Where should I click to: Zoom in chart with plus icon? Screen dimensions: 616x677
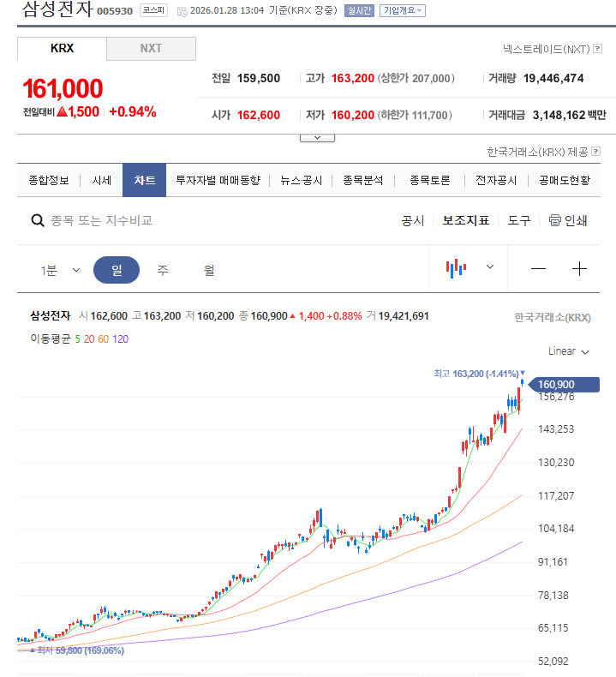click(x=579, y=268)
